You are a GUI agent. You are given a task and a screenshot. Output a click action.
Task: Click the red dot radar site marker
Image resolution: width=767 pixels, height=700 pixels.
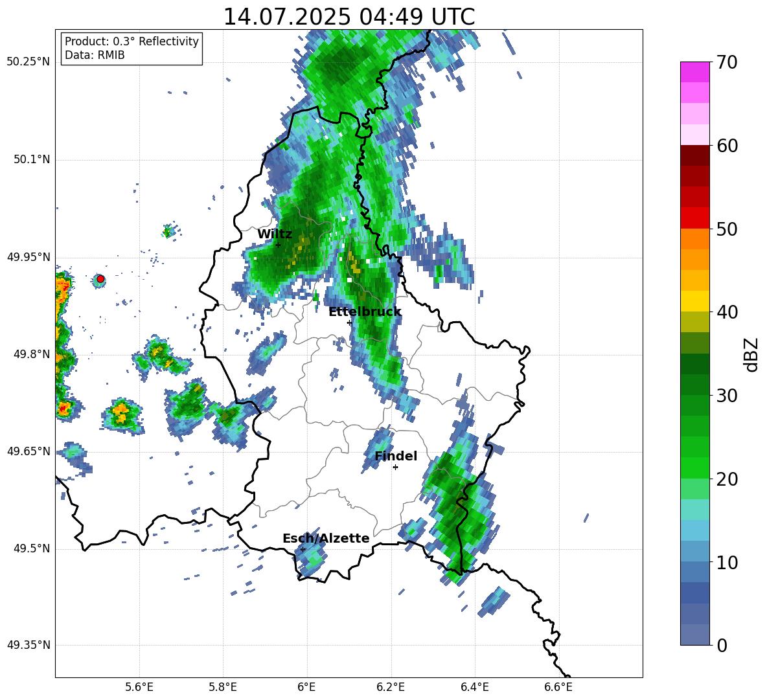100,279
